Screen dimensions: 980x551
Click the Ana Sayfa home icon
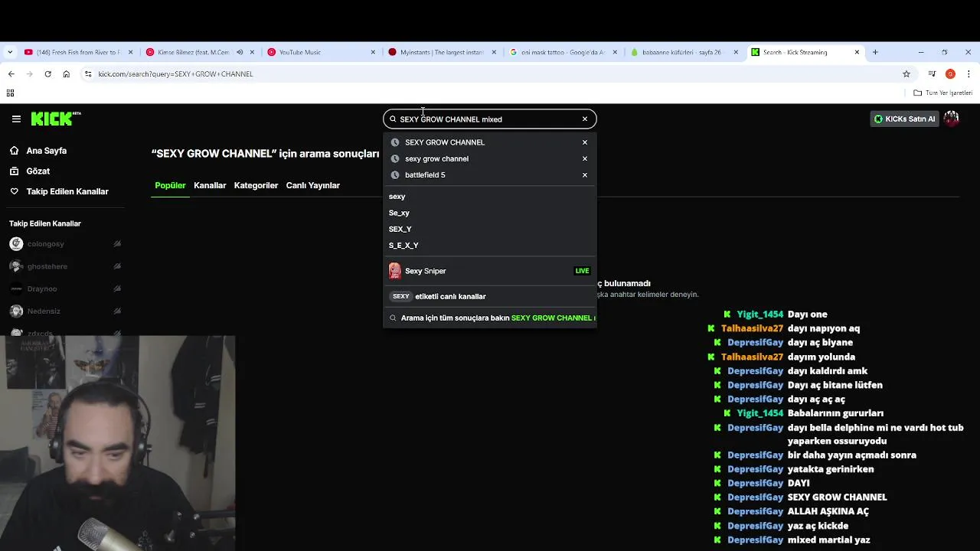coord(14,151)
